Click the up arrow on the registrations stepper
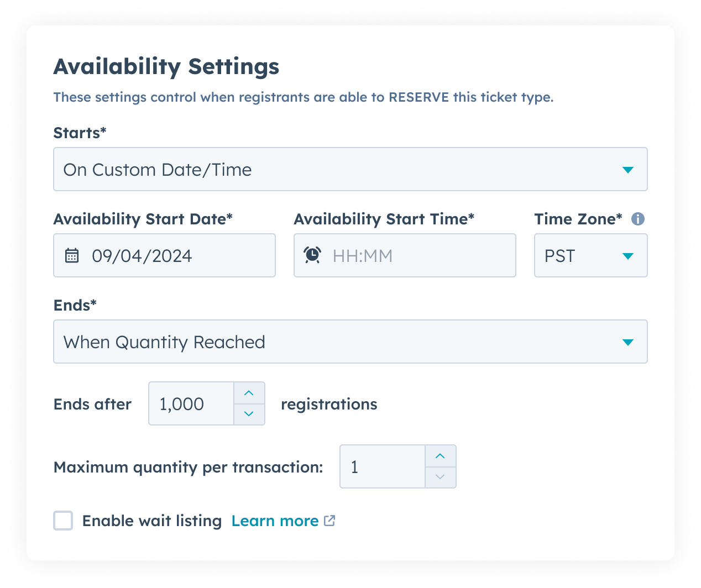701x588 pixels. tap(249, 393)
